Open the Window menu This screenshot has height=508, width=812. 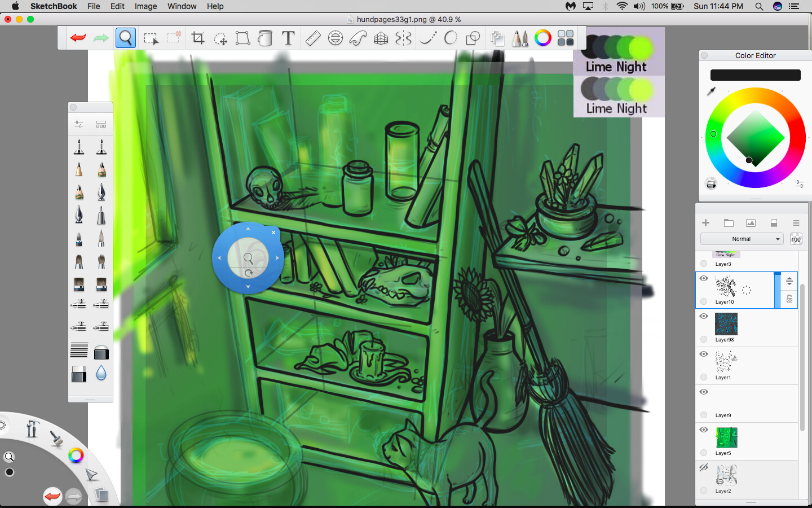tap(182, 6)
